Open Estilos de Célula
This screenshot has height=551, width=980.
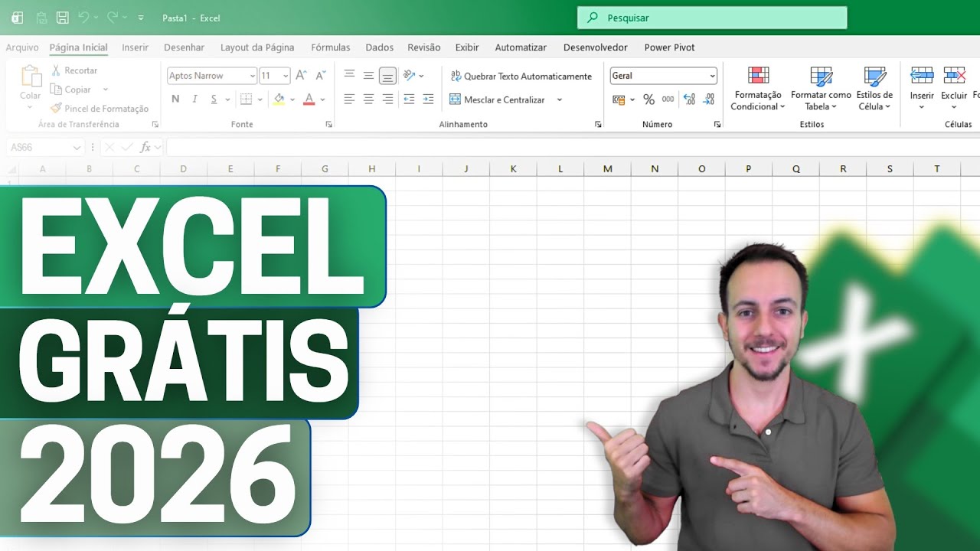pos(874,88)
